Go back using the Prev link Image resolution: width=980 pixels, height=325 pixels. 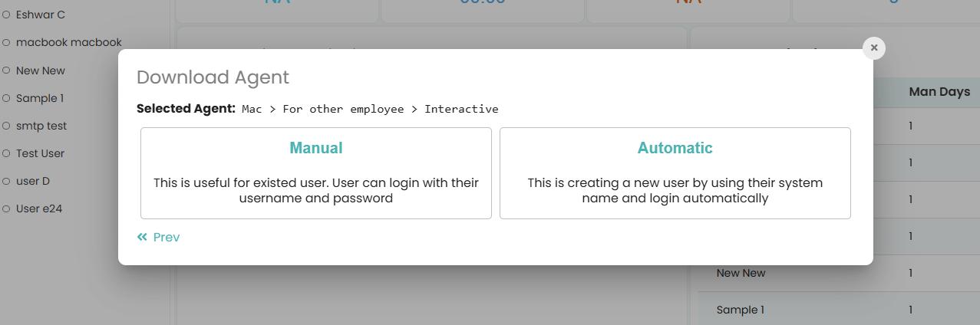coord(166,238)
